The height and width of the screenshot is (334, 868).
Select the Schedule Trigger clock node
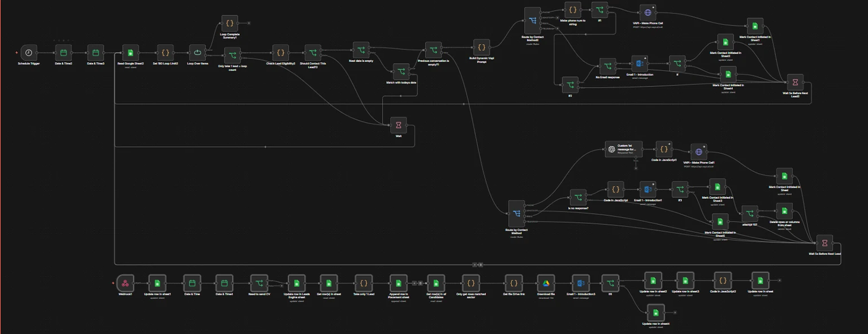pyautogui.click(x=29, y=53)
